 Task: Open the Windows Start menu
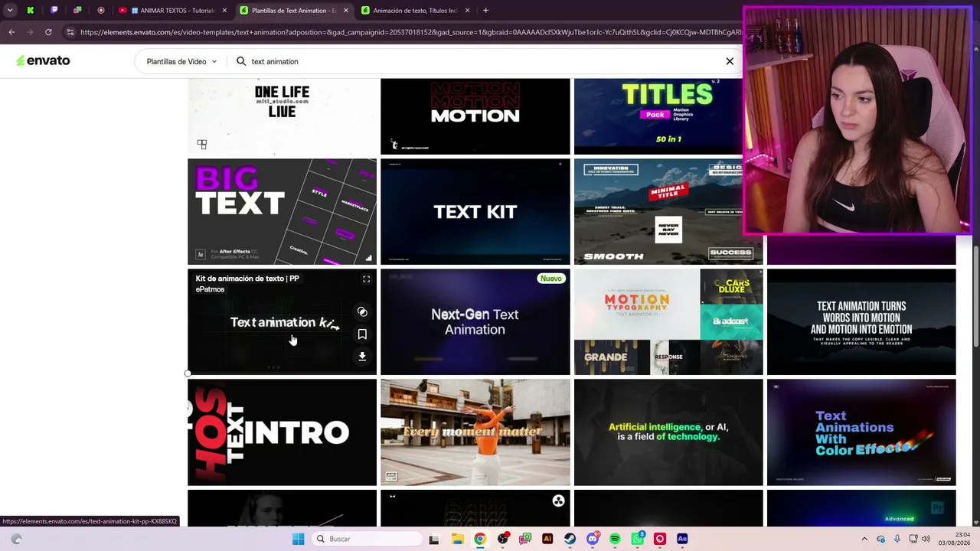coord(298,539)
